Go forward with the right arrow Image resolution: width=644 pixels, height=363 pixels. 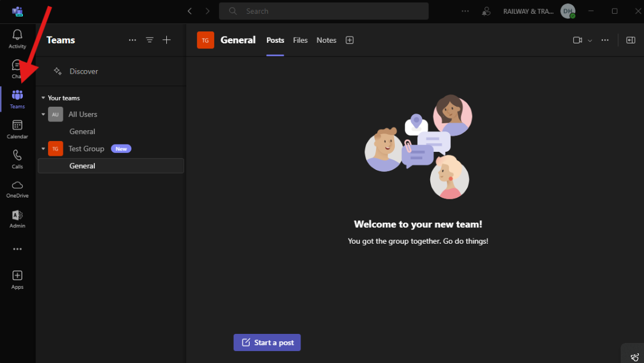point(207,11)
